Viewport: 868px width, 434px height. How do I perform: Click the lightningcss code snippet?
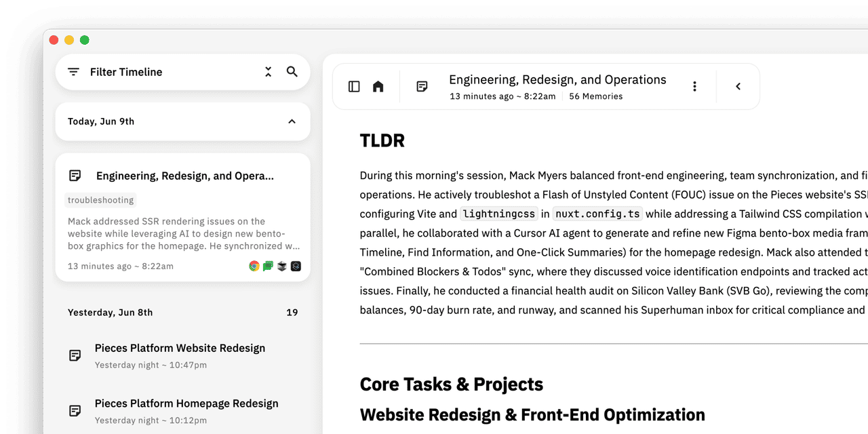[498, 214]
